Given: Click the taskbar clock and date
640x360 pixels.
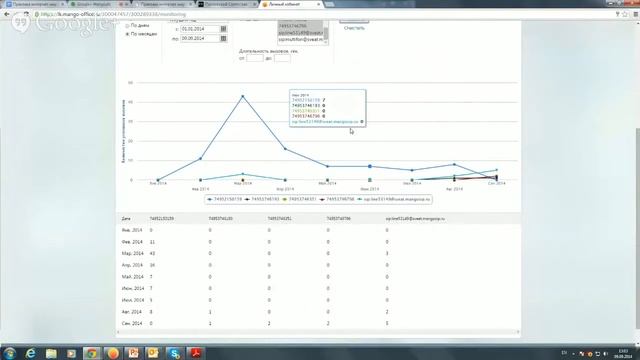Looking at the screenshot, I should [623, 353].
